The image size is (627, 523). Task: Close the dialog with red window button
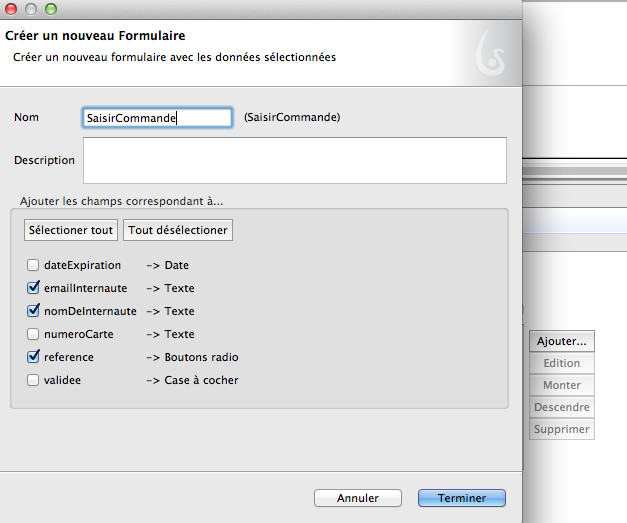click(x=12, y=9)
